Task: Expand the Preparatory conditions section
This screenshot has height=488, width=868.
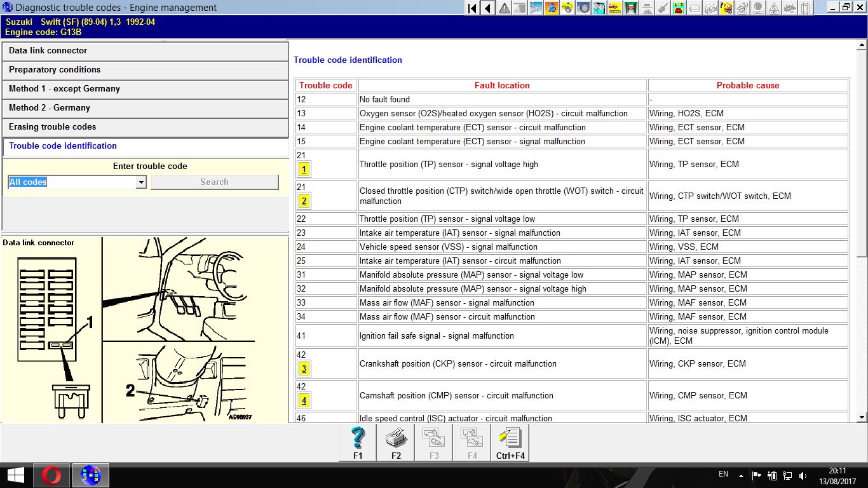Action: pos(145,70)
